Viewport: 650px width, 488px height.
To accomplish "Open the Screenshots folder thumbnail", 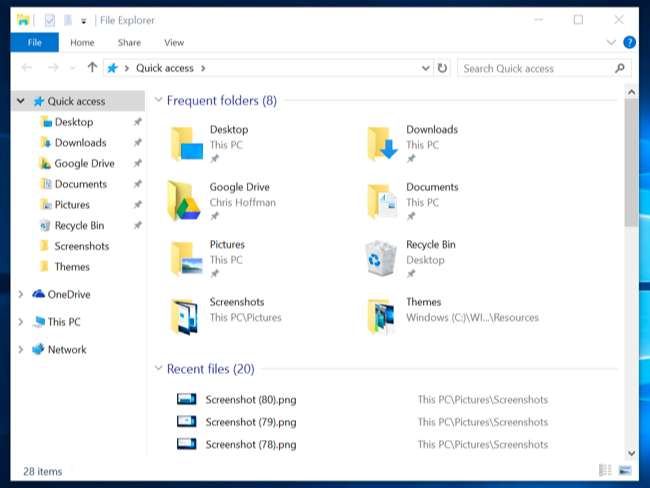I will pyautogui.click(x=184, y=316).
